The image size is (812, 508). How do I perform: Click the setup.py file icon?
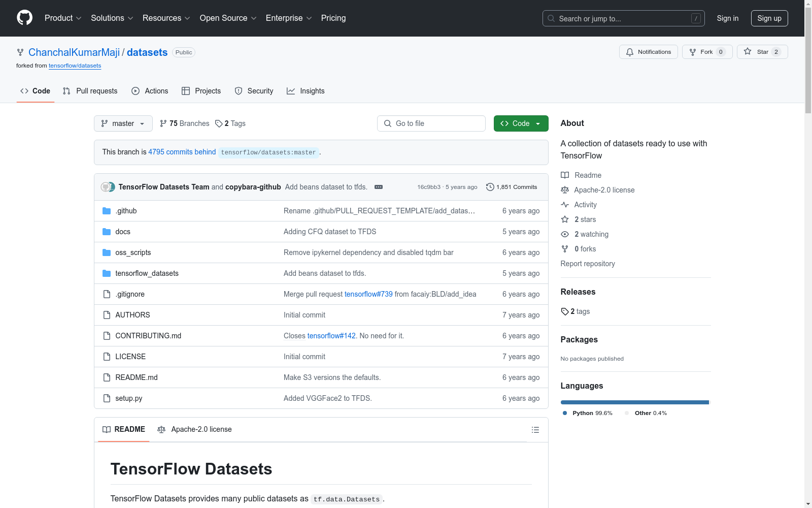pyautogui.click(x=107, y=398)
